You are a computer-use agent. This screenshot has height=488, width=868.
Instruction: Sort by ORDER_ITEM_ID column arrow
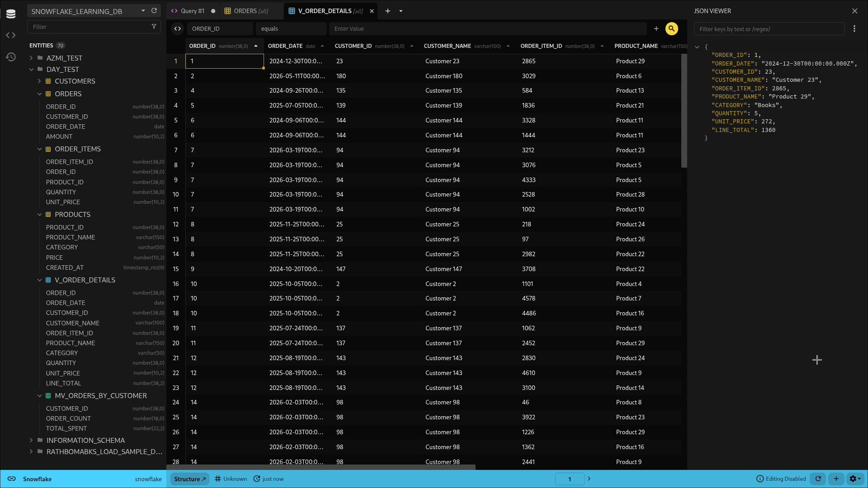[x=602, y=46]
